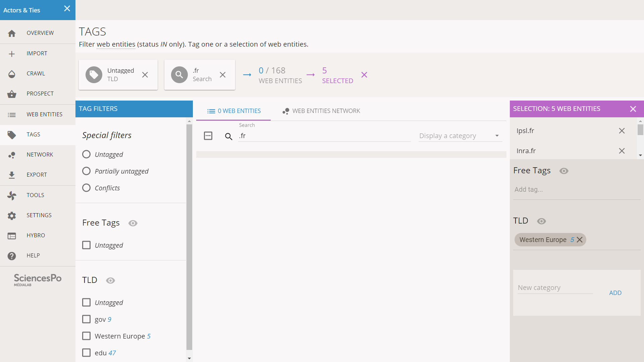Toggle Free Tags visibility eye icon
This screenshot has height=362, width=644.
[x=132, y=223]
